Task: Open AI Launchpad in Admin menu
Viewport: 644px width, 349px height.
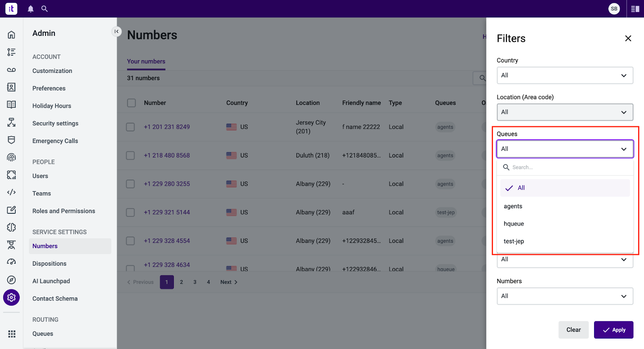Action: point(51,281)
